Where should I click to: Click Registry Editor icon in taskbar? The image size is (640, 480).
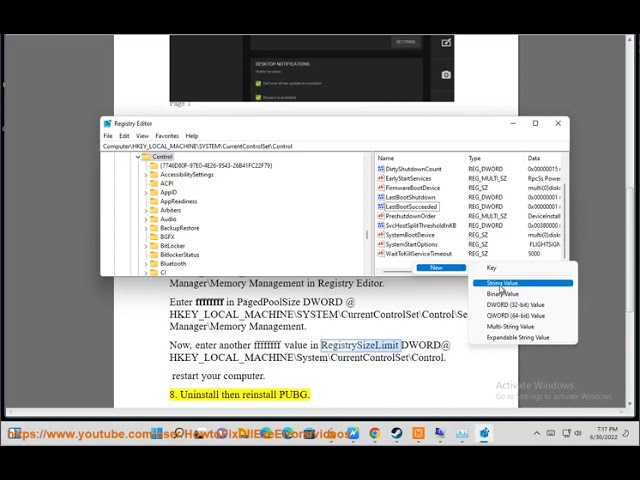[484, 433]
